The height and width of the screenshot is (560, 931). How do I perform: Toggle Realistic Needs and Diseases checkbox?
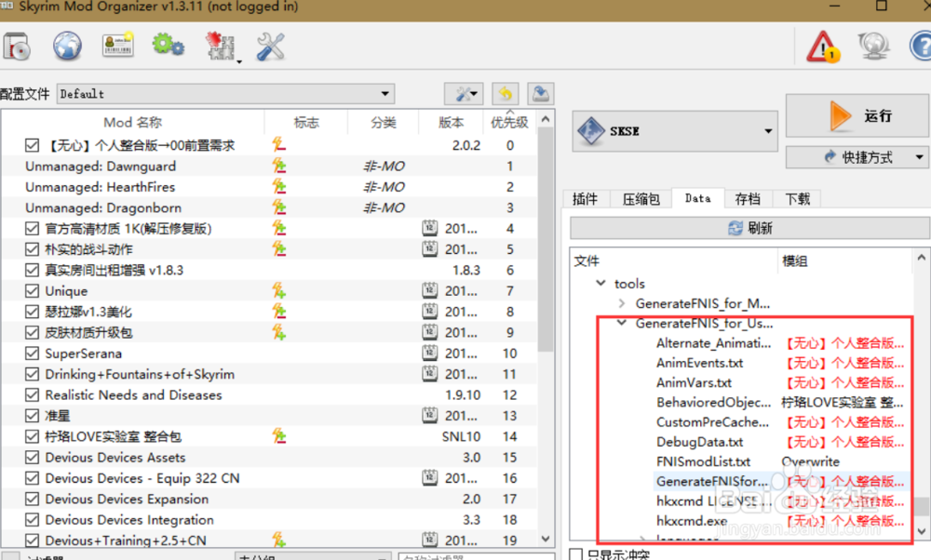(32, 394)
